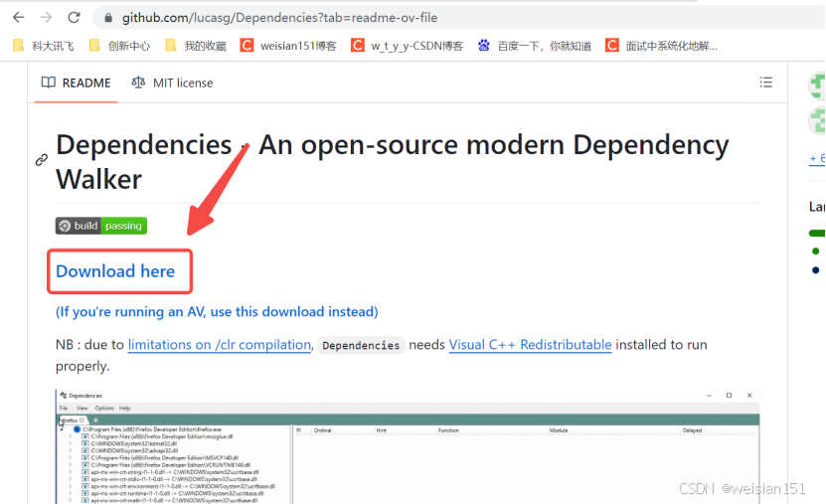Click the Ordinal column header
Viewport: 826px width, 504px height.
pyautogui.click(x=322, y=430)
